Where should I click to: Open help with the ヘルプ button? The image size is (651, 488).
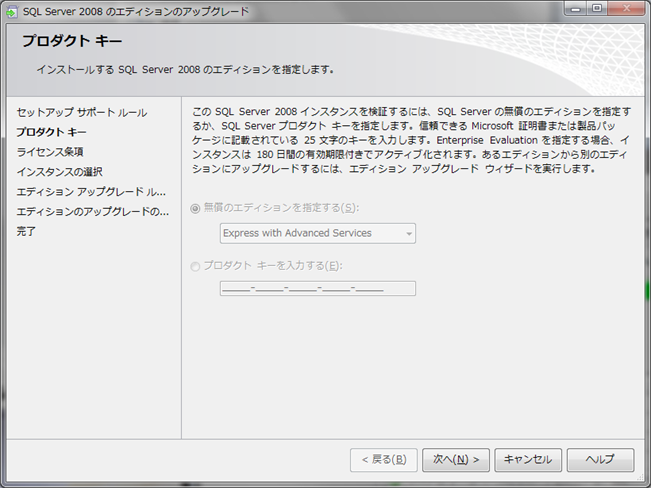click(600, 460)
